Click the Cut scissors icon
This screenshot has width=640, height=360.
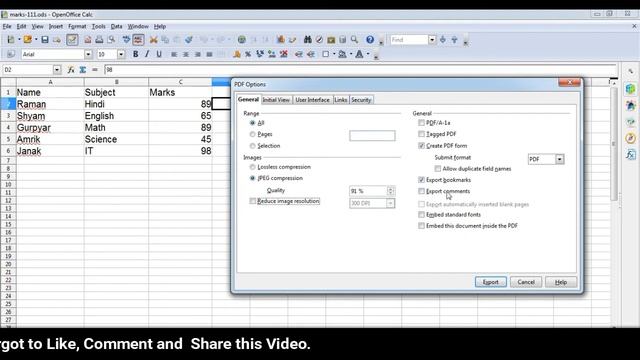[153, 40]
